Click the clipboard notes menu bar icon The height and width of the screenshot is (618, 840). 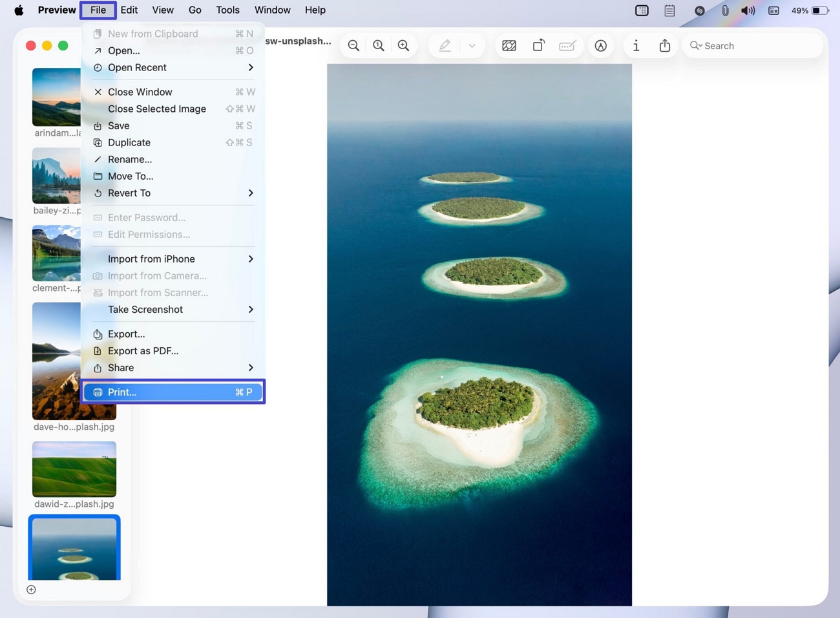(669, 10)
